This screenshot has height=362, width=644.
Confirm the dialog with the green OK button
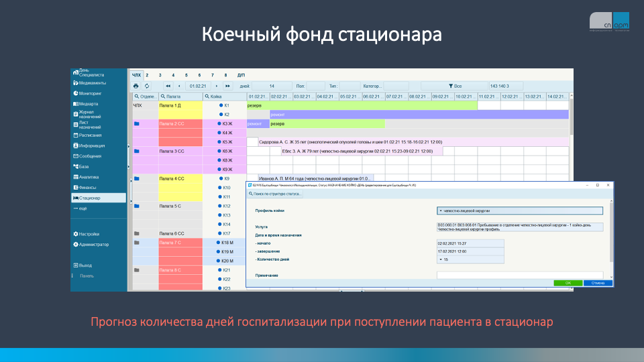pos(568,283)
